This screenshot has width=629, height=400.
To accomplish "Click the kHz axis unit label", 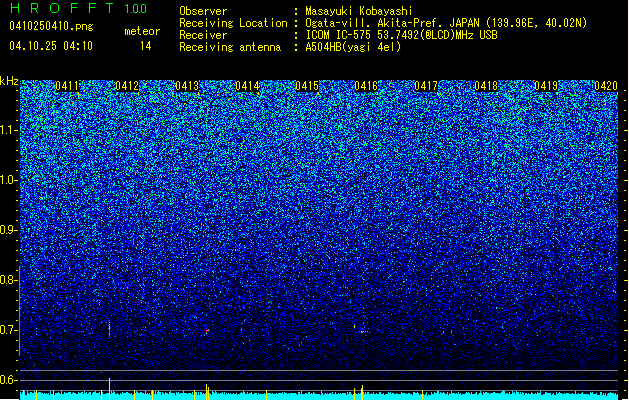I will coord(9,81).
